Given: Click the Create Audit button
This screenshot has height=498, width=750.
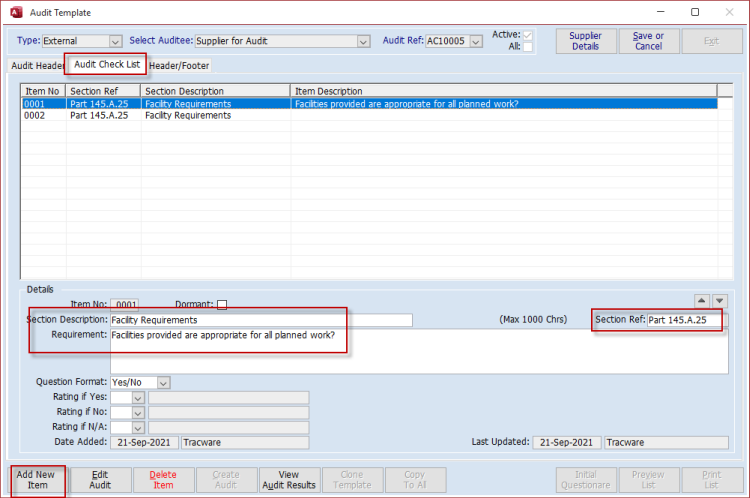Looking at the screenshot, I should 226,480.
